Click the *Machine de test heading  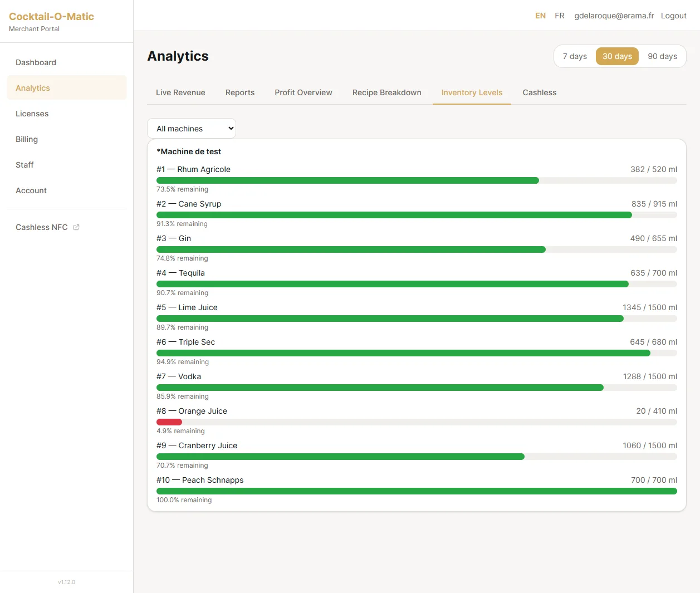(189, 151)
